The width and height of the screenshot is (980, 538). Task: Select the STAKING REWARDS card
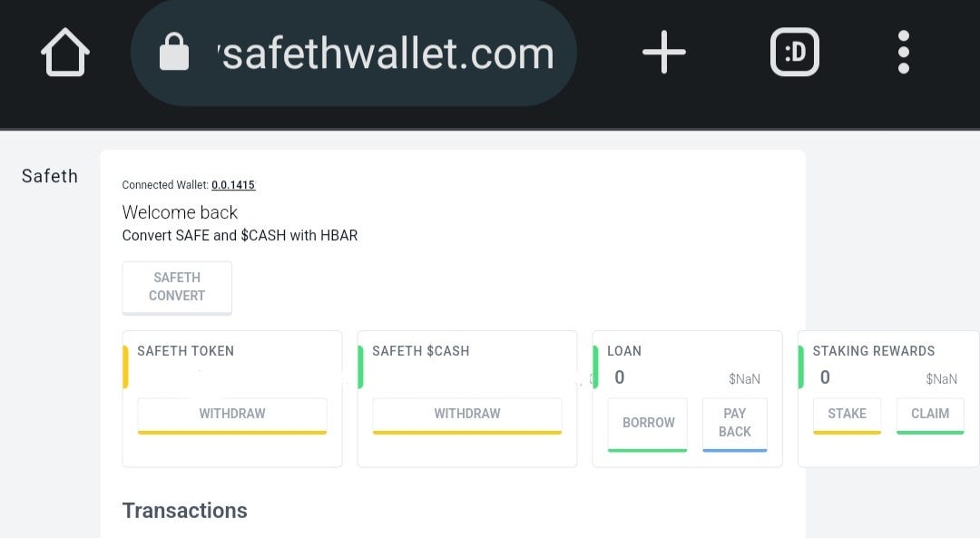(x=875, y=351)
